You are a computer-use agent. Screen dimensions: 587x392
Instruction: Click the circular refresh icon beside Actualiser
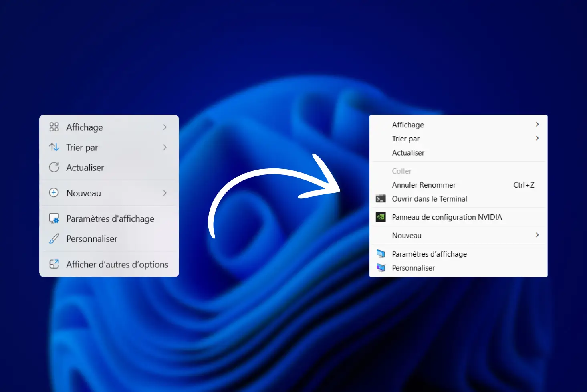pos(54,167)
